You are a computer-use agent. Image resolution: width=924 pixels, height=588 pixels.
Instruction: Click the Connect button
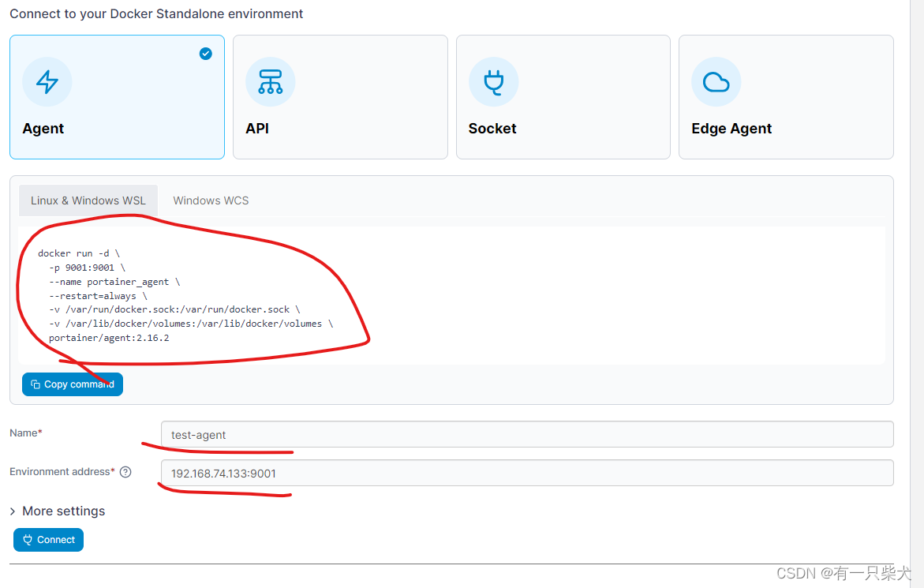point(48,540)
